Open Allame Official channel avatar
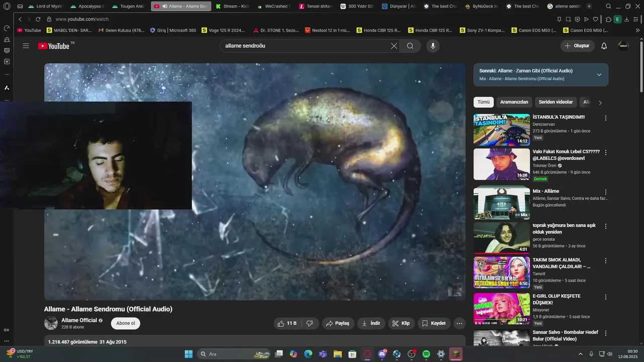644x362 pixels. coord(51,323)
